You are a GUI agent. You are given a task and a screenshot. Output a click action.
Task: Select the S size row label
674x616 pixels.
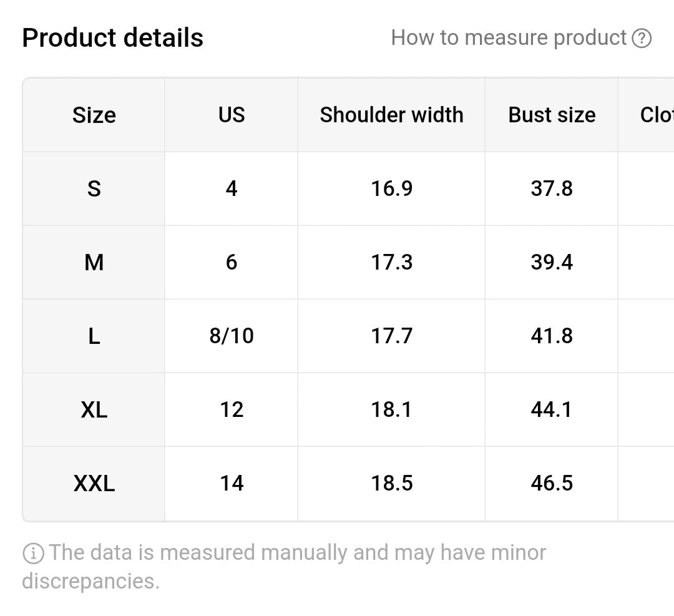click(x=94, y=188)
